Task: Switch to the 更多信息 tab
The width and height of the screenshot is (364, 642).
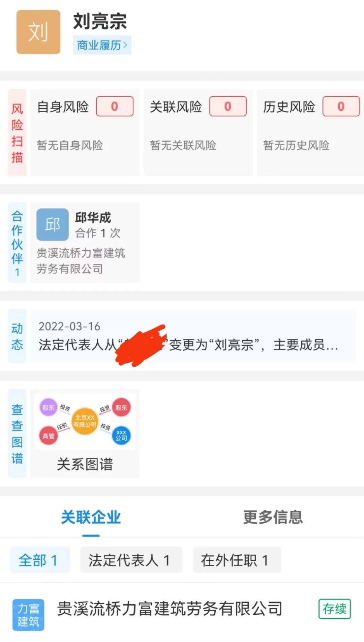Action: pos(273,517)
